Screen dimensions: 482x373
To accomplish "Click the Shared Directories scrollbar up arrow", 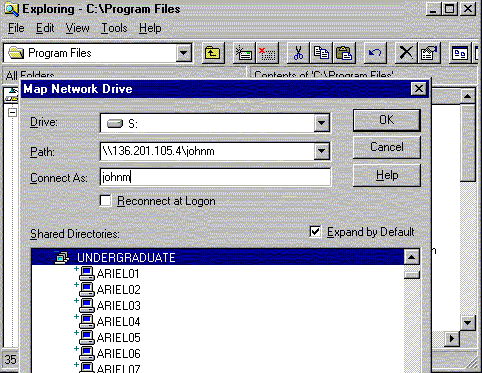I will [412, 257].
